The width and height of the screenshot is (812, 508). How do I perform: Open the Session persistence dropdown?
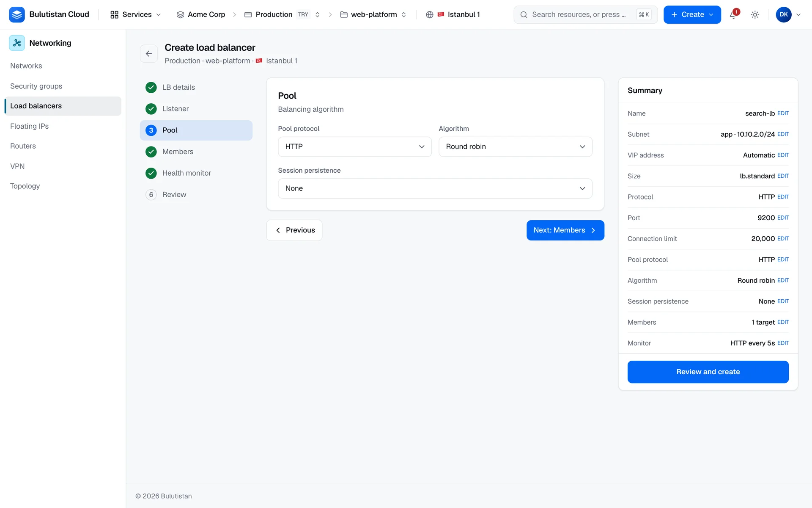point(435,189)
